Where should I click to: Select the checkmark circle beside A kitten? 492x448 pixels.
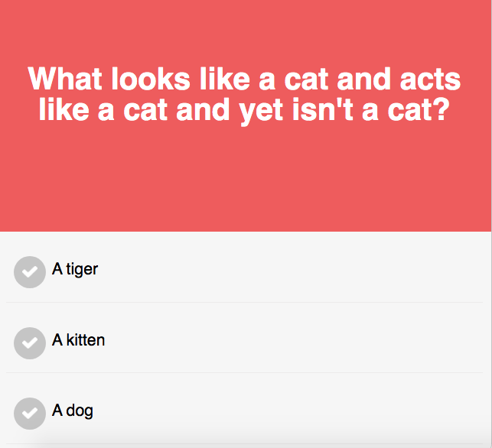coord(30,343)
